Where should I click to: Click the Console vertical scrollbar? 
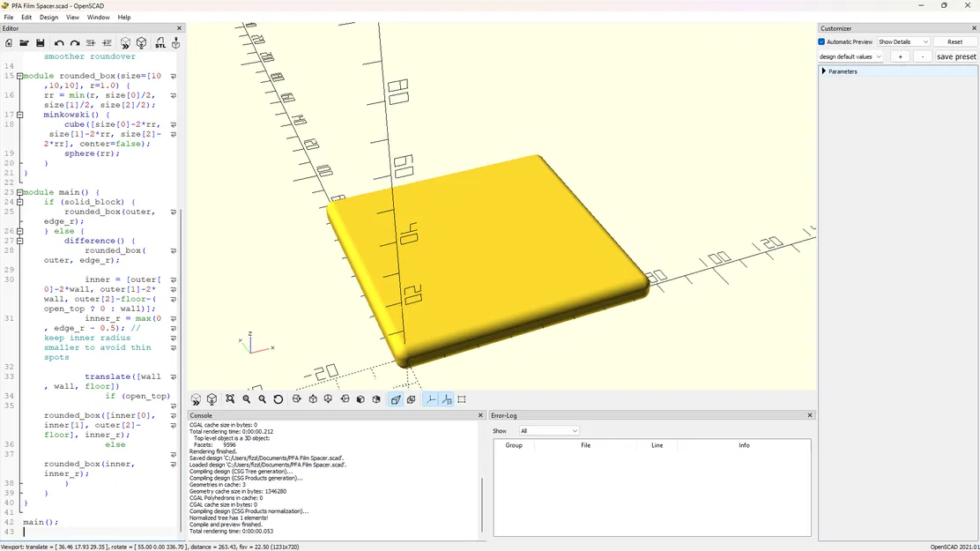[482, 503]
